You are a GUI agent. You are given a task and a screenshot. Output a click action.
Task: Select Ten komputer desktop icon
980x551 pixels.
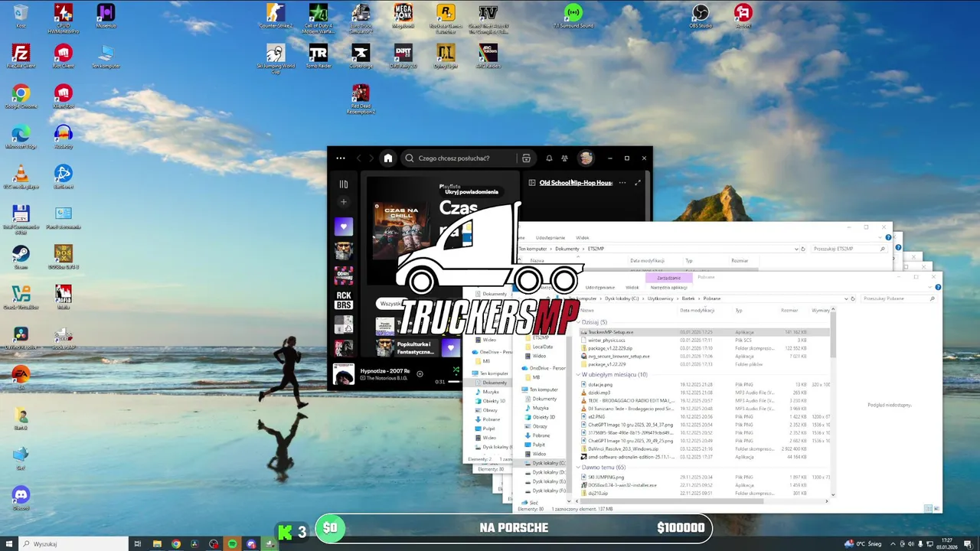tap(106, 56)
